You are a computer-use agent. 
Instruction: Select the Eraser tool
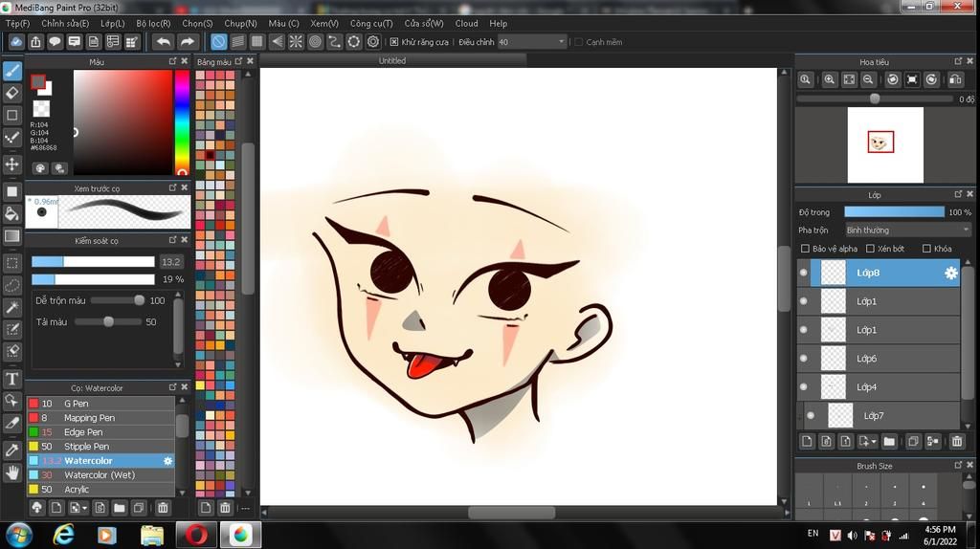coord(11,93)
